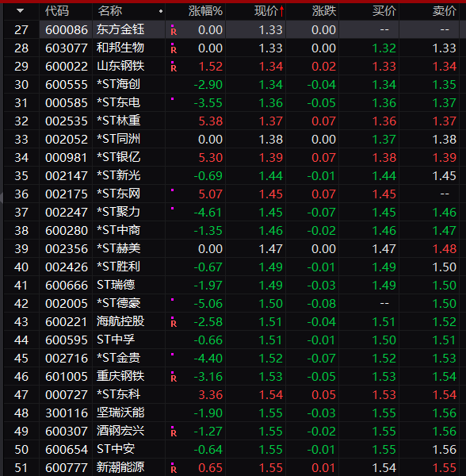466x476 pixels.
Task: Select stock code 601005
Action: click(x=67, y=376)
